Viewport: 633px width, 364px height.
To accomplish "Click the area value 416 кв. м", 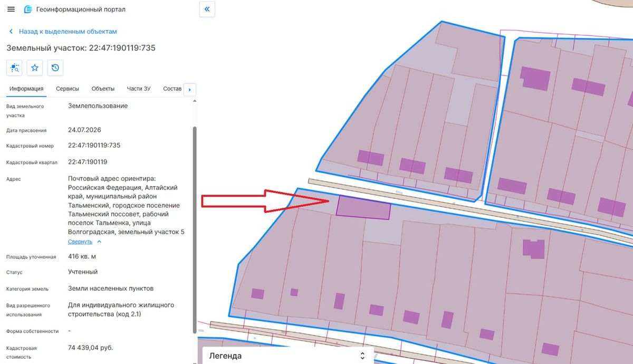I will point(82,256).
